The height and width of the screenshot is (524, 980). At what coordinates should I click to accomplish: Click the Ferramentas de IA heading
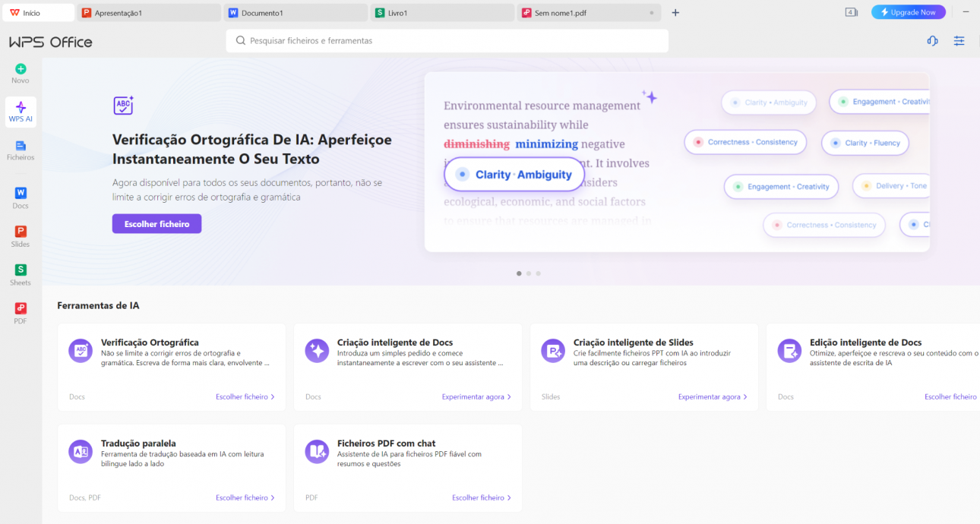tap(98, 305)
